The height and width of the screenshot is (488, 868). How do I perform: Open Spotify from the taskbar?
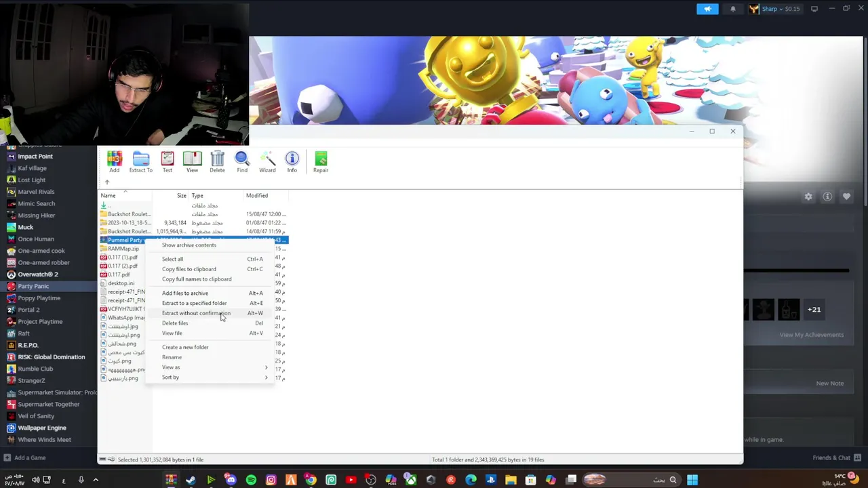pos(251,480)
